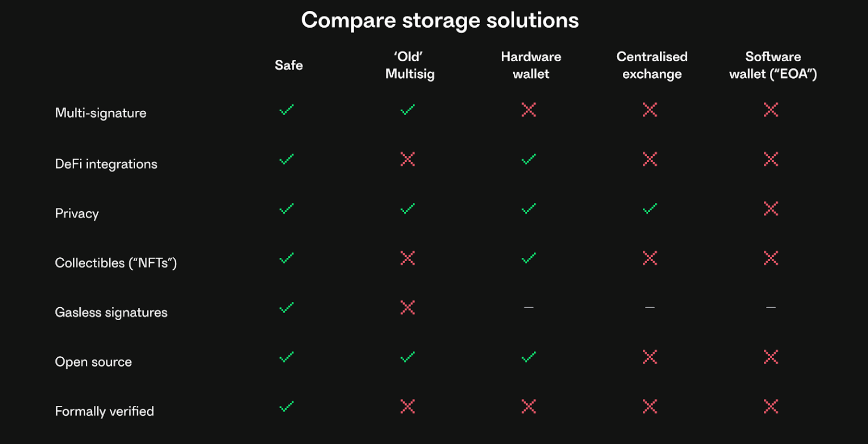Click the Gasless signatures row label
This screenshot has height=444, width=868.
tap(111, 312)
